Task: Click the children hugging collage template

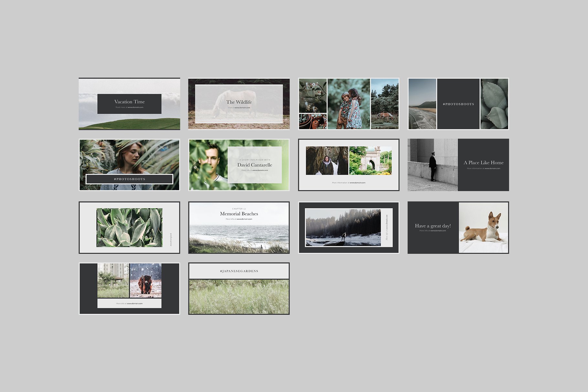Action: tap(348, 104)
